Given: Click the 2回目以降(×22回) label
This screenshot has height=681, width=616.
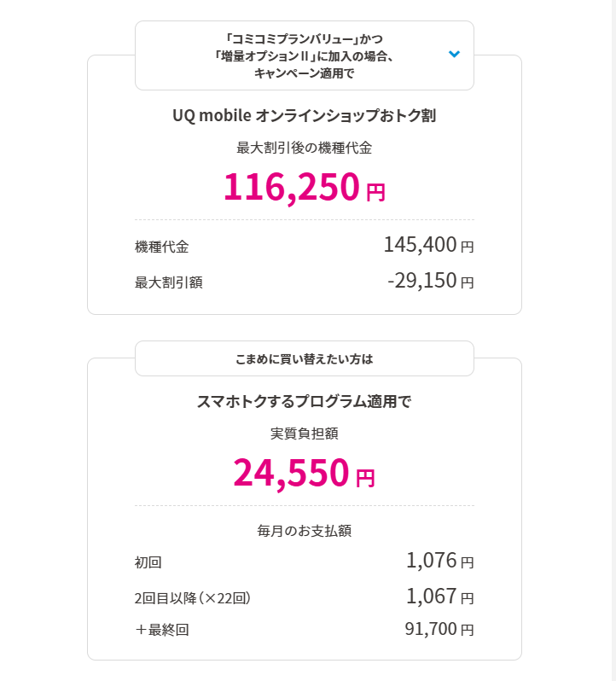Looking at the screenshot, I should (193, 597).
